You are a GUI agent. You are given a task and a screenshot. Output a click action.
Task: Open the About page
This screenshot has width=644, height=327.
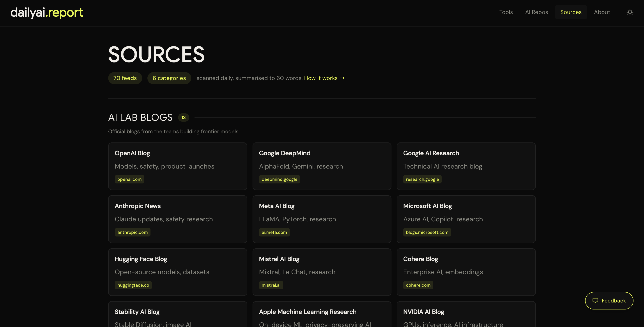(602, 12)
